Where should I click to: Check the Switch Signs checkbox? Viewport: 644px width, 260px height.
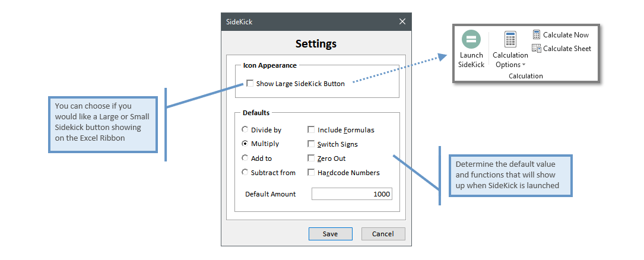(x=311, y=144)
